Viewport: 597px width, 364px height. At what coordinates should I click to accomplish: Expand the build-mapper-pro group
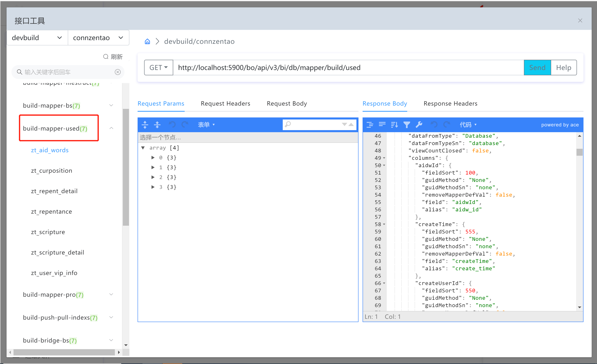(x=111, y=294)
